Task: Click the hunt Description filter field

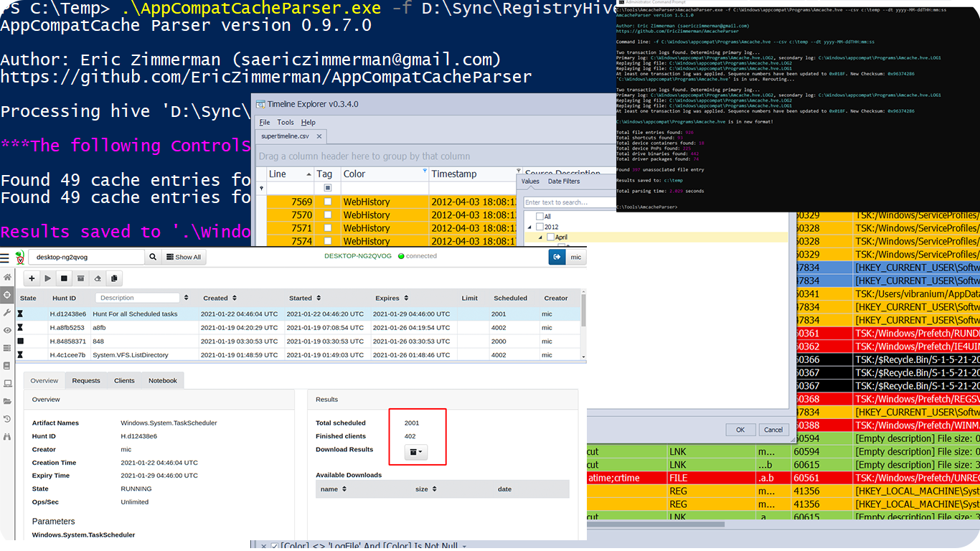Action: coord(138,298)
